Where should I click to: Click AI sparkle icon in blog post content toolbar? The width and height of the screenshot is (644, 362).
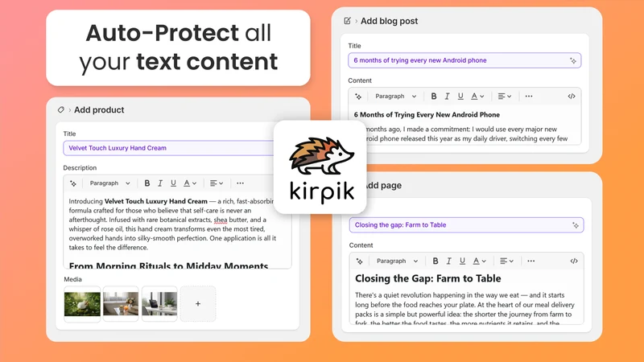click(358, 97)
